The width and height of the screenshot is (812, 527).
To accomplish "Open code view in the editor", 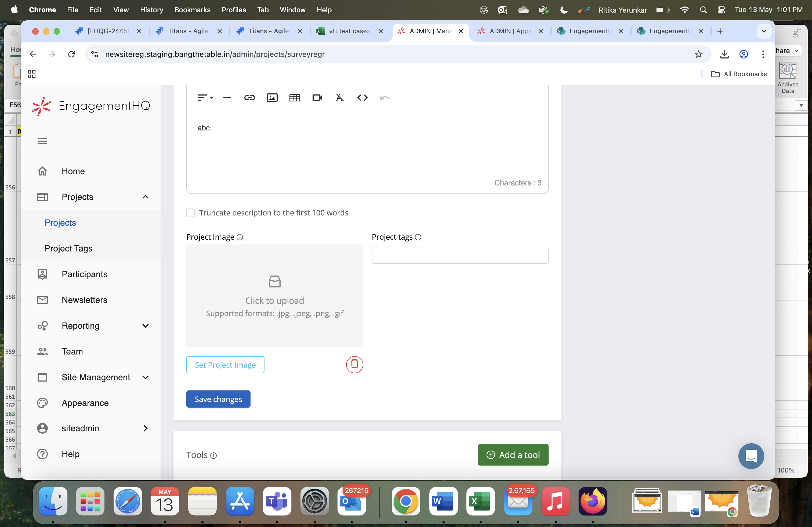I will click(x=362, y=98).
